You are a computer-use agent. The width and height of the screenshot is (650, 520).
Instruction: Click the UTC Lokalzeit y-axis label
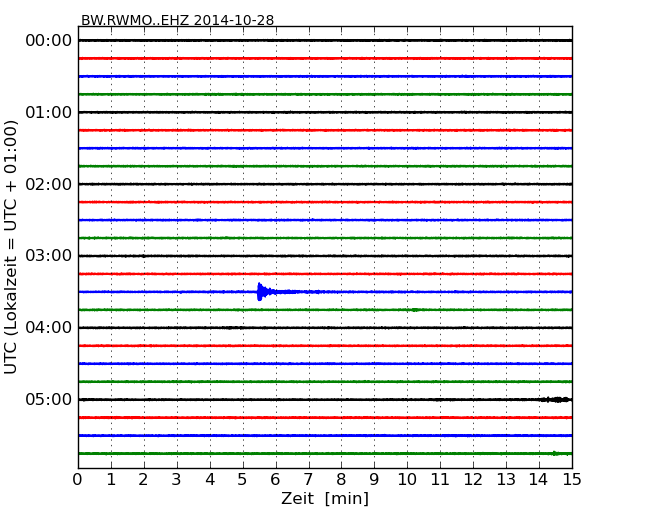click(11, 247)
